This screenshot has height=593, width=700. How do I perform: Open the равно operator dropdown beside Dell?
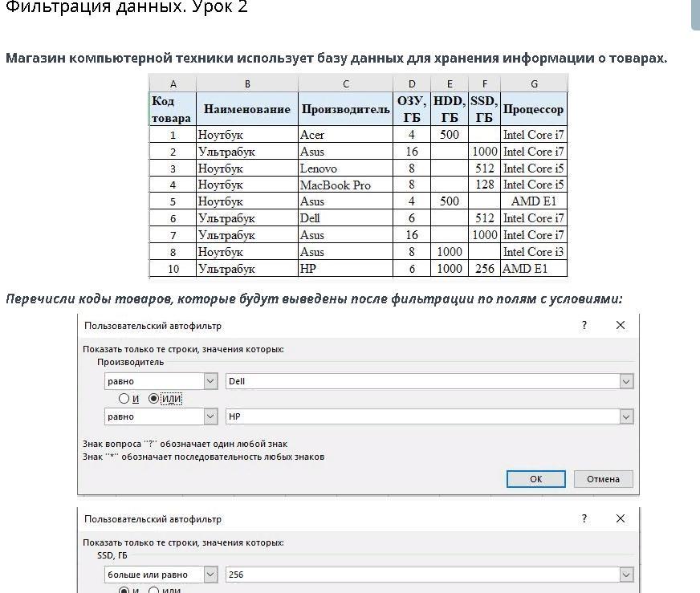(x=210, y=381)
